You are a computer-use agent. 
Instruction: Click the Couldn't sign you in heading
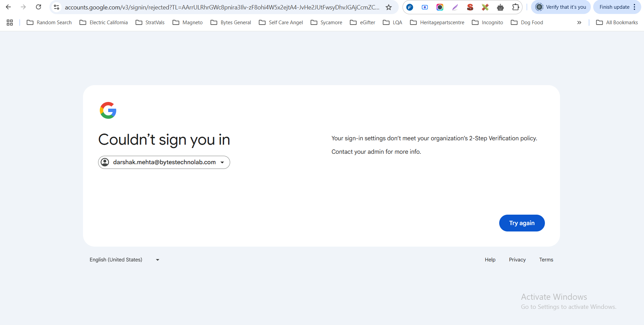point(164,140)
